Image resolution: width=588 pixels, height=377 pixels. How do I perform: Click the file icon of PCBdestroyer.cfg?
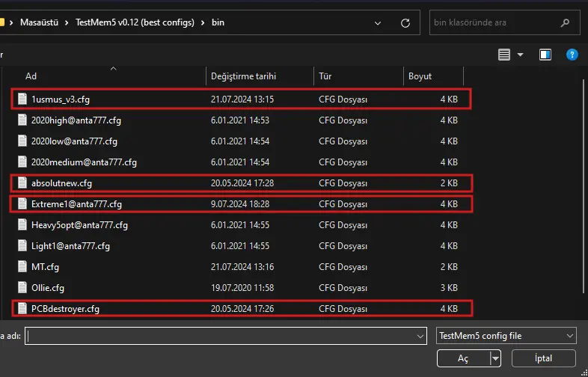[x=22, y=309]
